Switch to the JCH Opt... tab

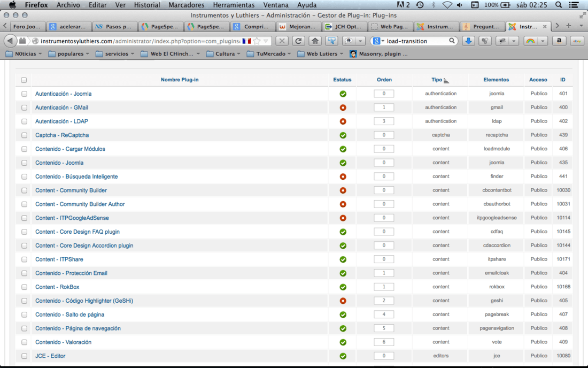pos(344,26)
